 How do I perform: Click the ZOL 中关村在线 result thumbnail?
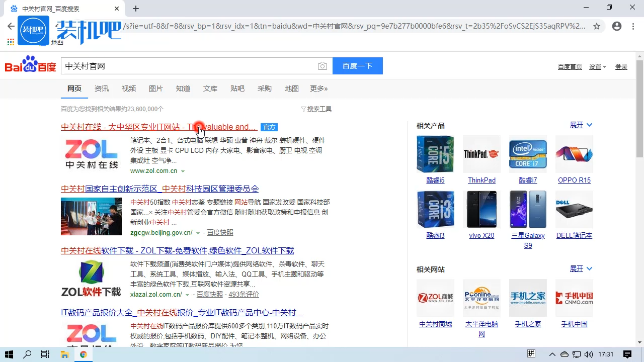(x=91, y=153)
